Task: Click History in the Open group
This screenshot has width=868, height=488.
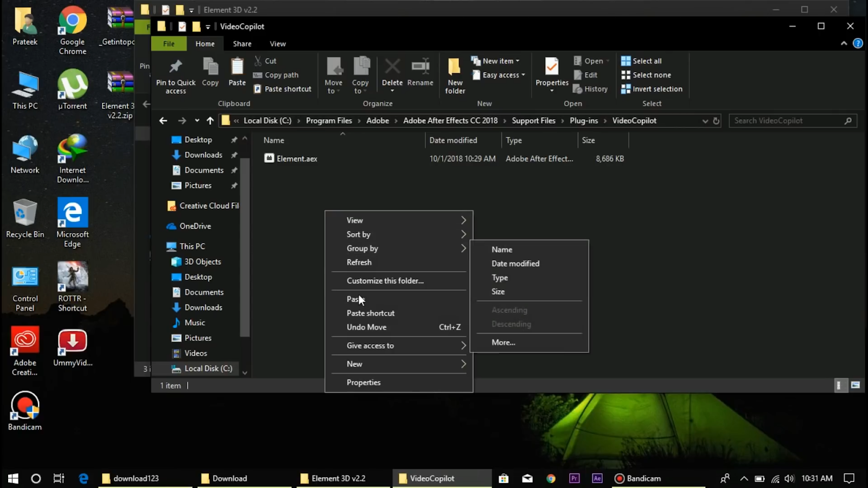Action: [x=591, y=89]
